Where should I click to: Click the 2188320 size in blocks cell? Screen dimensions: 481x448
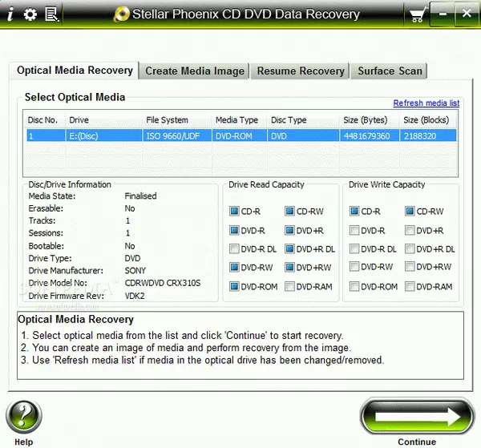tap(428, 135)
